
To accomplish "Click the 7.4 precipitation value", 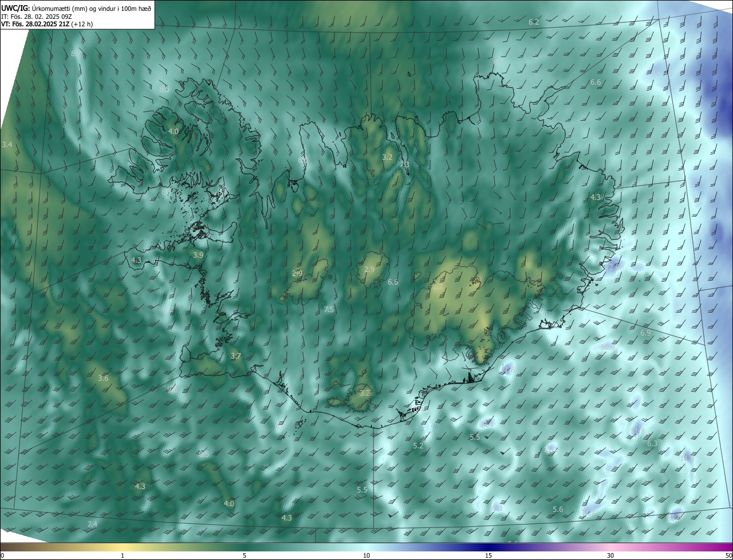I will [92, 524].
